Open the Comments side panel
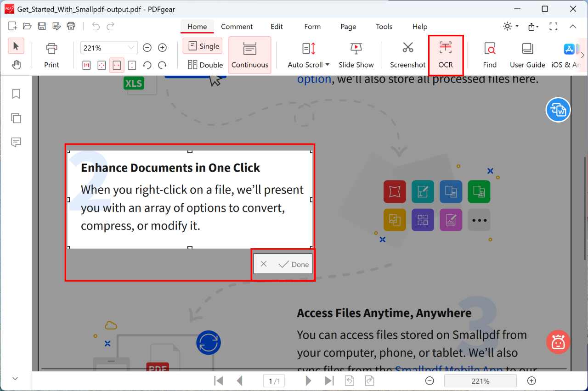 [16, 142]
